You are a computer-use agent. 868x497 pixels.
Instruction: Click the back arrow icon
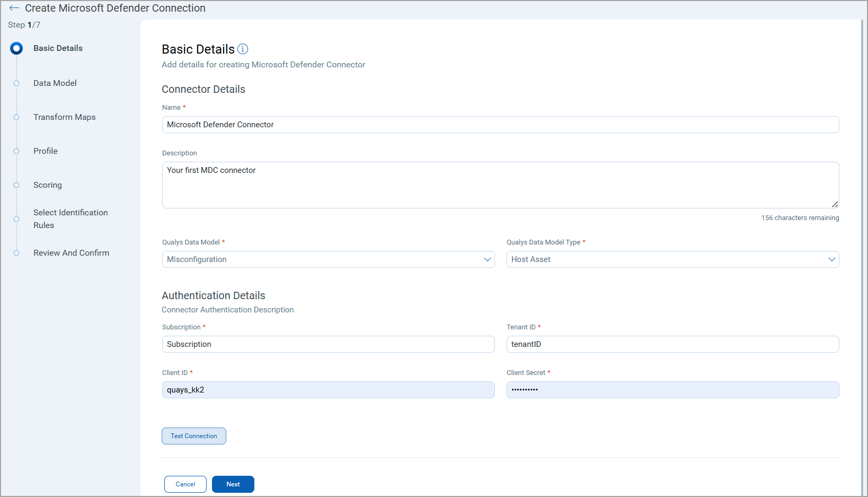[x=14, y=8]
